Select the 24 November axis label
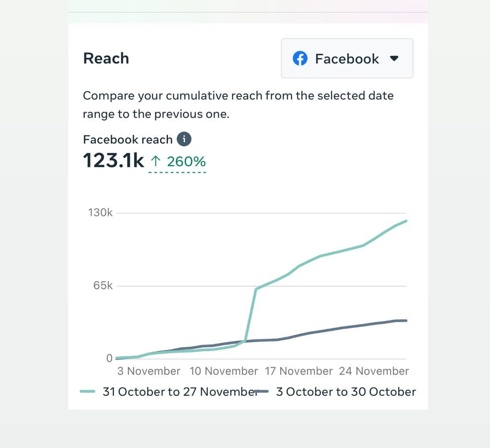The width and height of the screenshot is (490, 448). (374, 371)
